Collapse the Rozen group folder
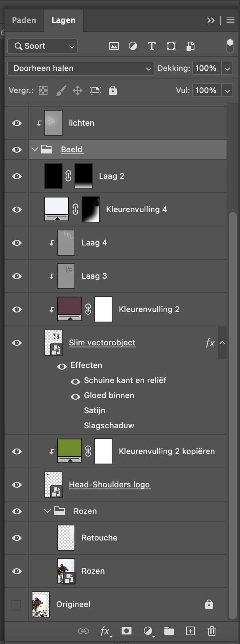Viewport: 240px width, 644px height. tap(48, 511)
